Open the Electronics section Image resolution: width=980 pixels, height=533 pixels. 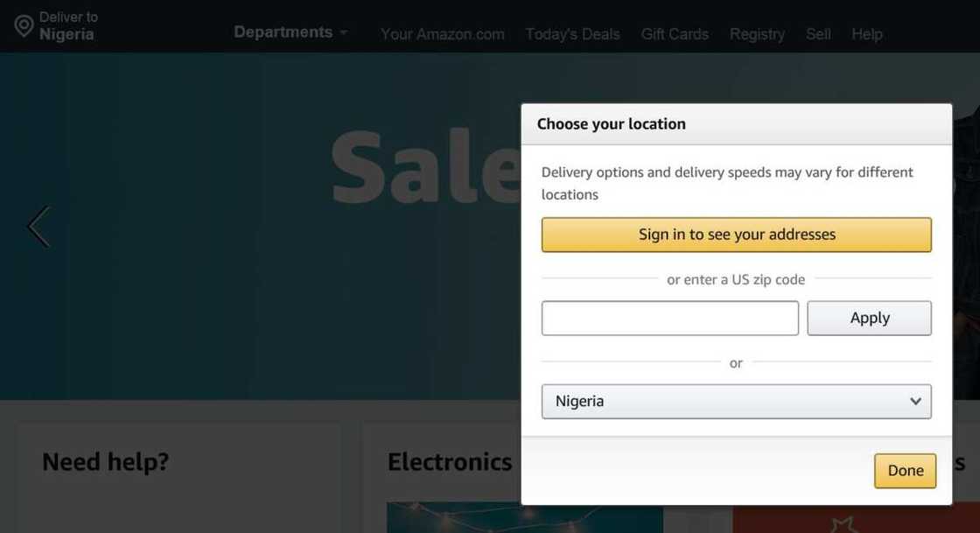pos(449,461)
